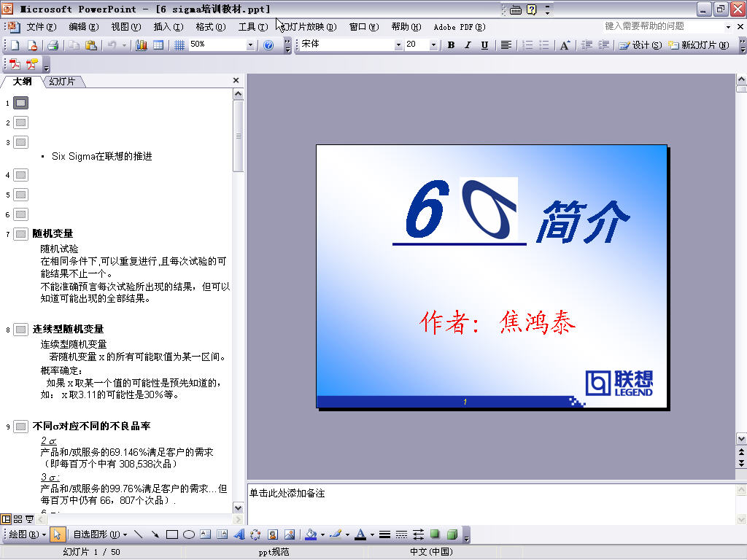
Task: Insert clip art from drawing toolbar
Action: pos(273,534)
